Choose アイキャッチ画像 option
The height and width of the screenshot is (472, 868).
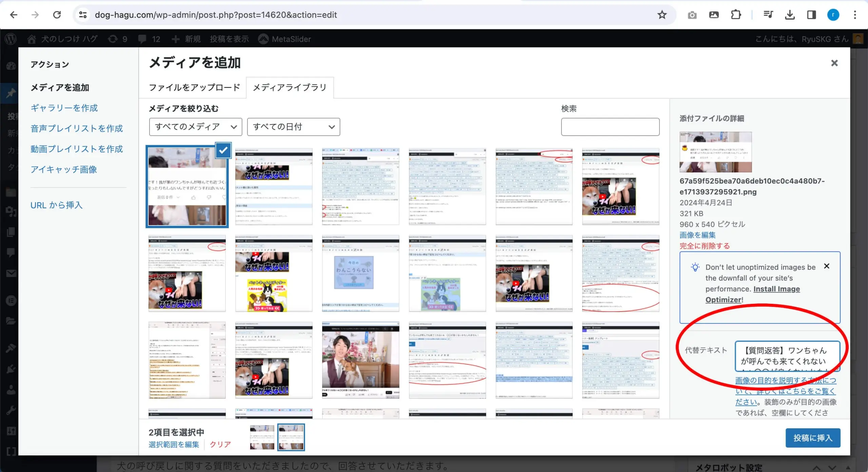[x=64, y=169]
